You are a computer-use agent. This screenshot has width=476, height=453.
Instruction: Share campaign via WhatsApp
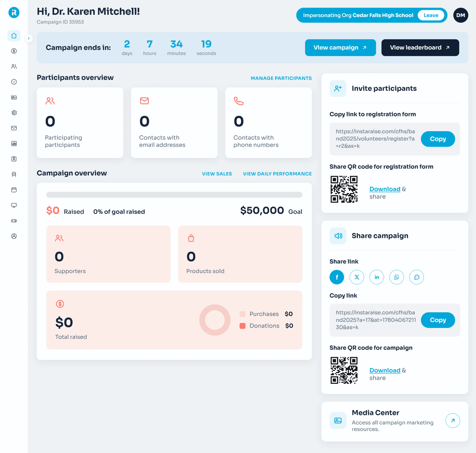[x=397, y=277]
